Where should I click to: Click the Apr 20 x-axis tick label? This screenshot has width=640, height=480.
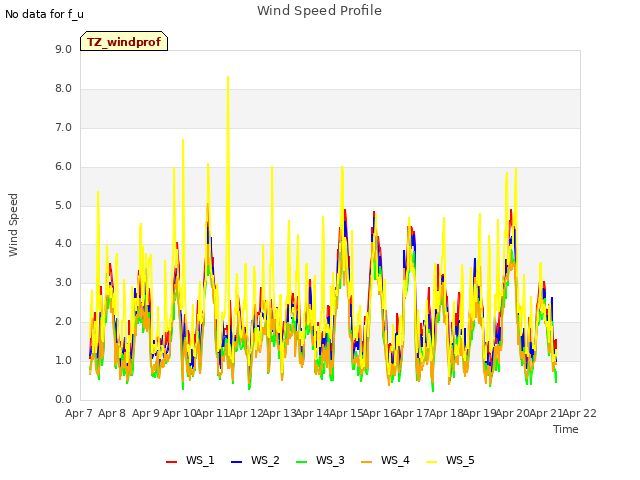(513, 413)
